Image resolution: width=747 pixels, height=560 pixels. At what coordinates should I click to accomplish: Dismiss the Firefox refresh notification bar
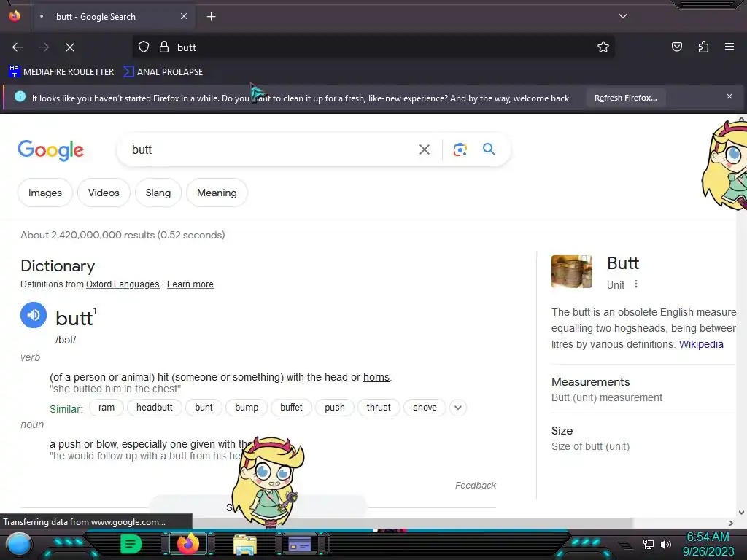(x=729, y=97)
